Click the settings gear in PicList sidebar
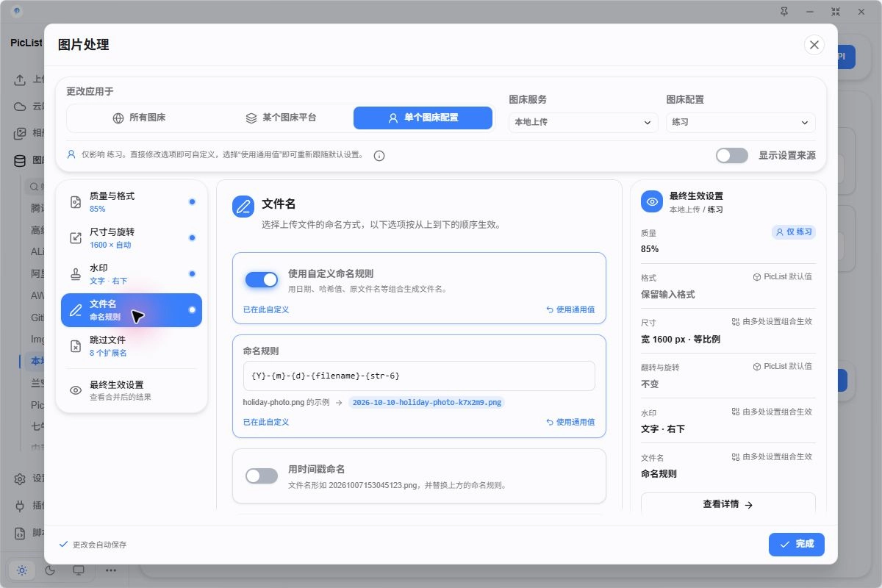 [21, 478]
